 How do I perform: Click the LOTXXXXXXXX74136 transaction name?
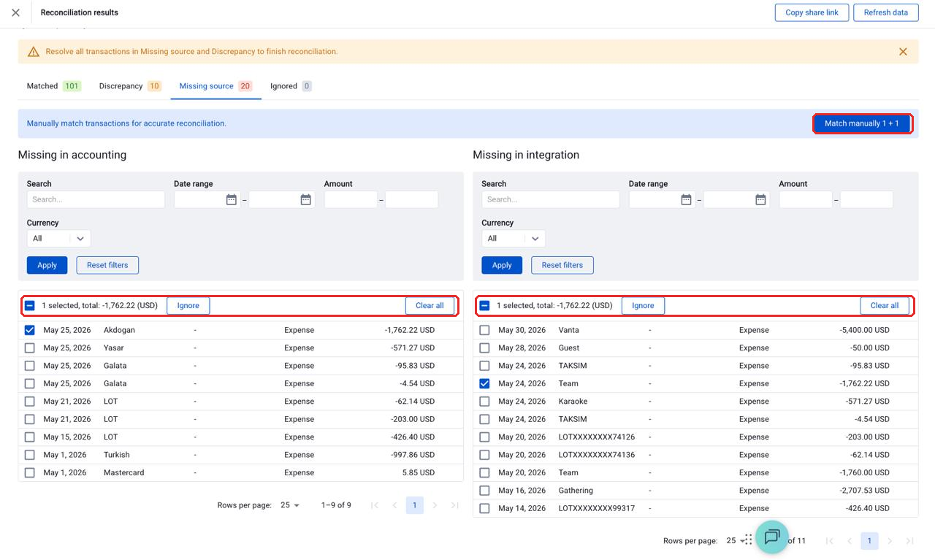[x=597, y=455]
